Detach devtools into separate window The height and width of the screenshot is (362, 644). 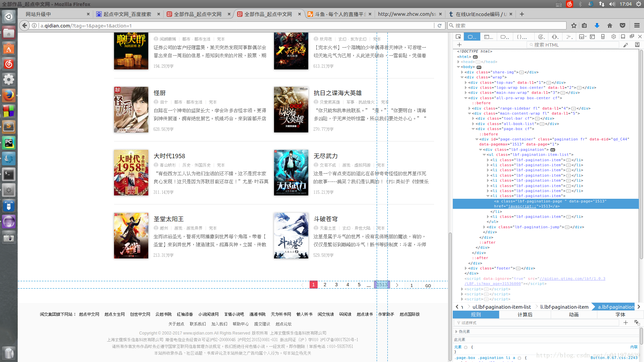632,36
